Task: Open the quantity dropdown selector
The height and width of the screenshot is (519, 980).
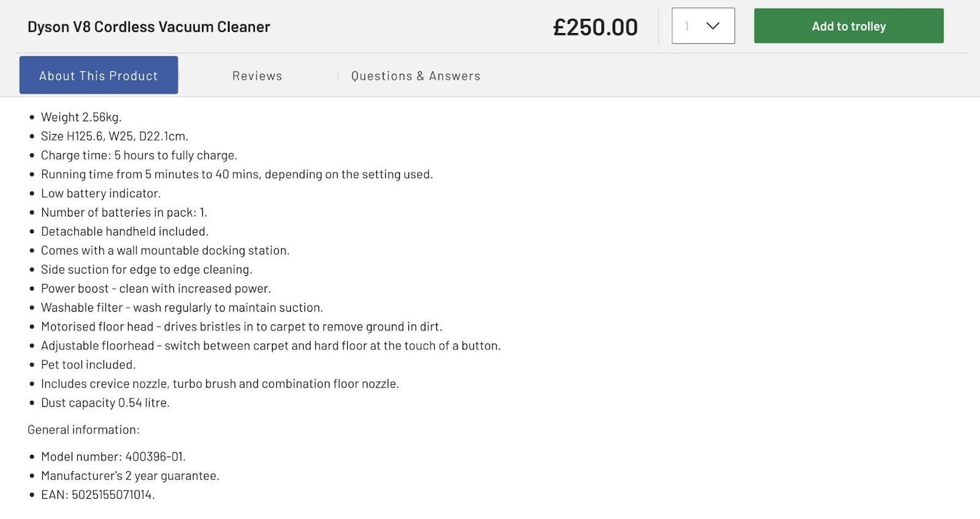Action: click(x=703, y=26)
